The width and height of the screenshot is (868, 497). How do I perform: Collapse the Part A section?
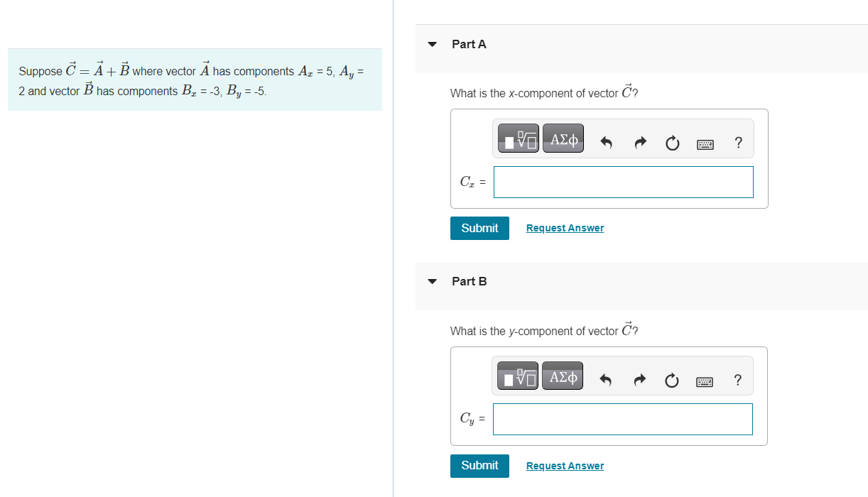[x=432, y=44]
